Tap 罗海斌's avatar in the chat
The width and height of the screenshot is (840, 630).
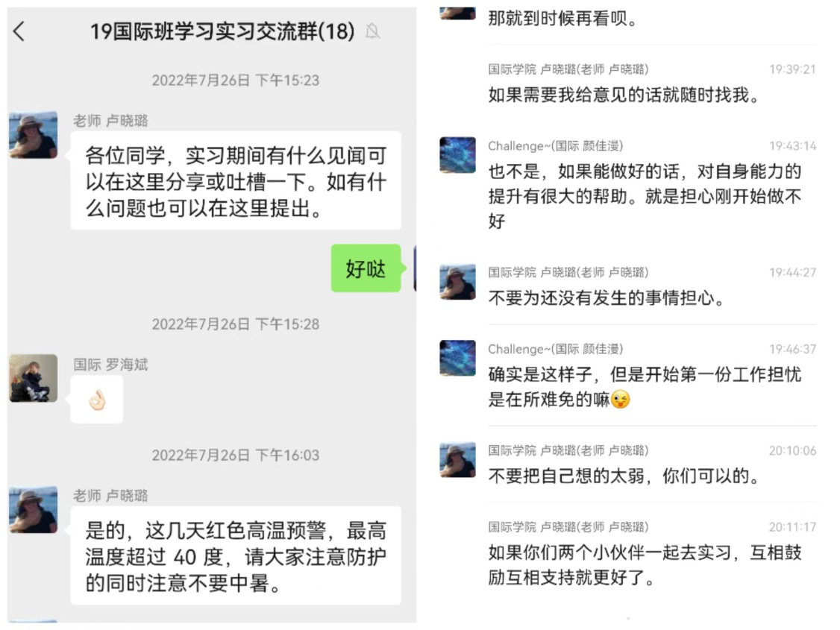tap(34, 378)
